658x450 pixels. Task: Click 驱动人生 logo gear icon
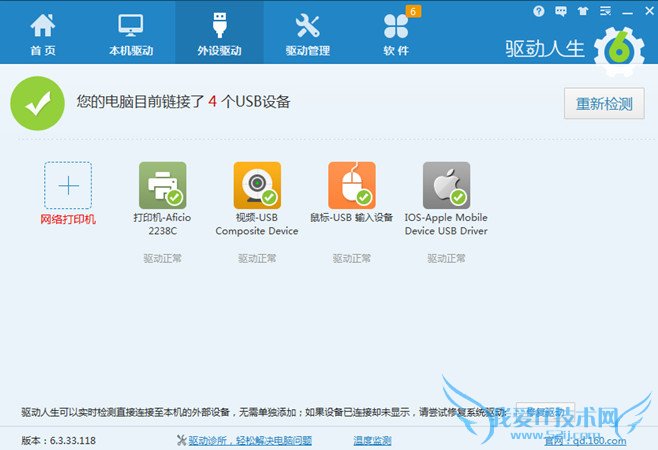coord(619,50)
